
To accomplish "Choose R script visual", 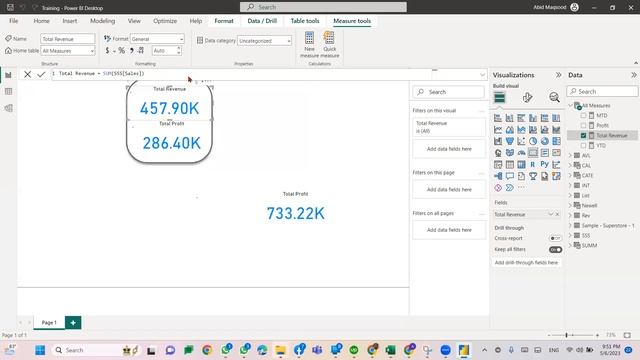I will coord(533,164).
